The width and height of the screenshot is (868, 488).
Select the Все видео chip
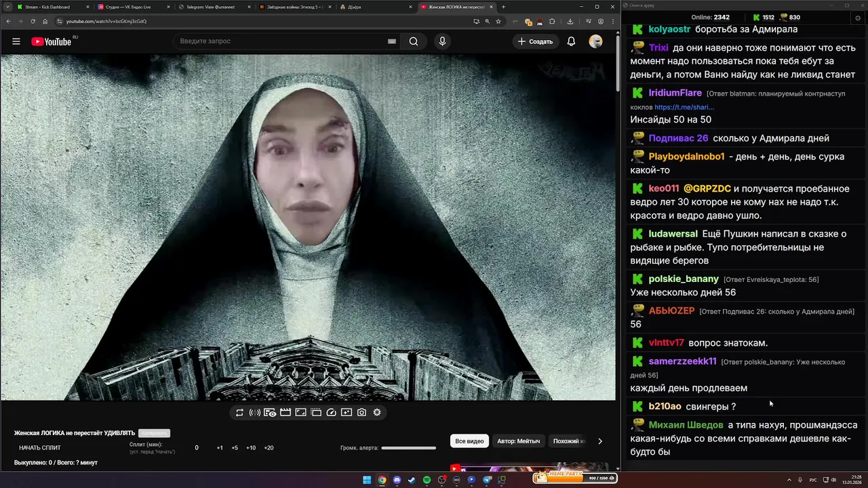click(x=469, y=441)
